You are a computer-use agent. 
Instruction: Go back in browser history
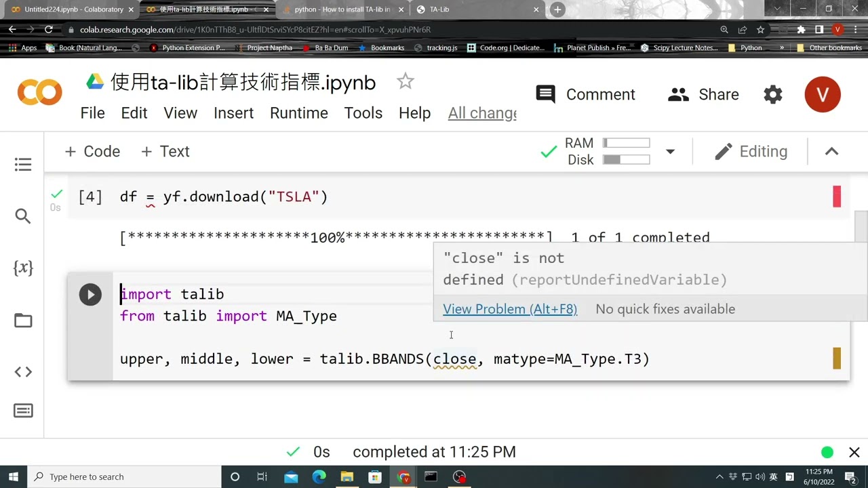[x=12, y=30]
